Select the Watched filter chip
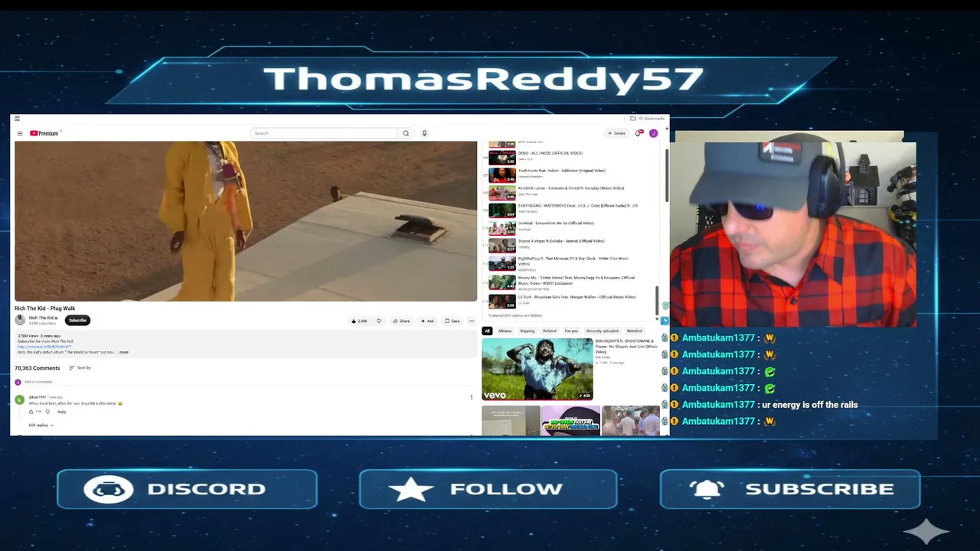 (x=635, y=331)
